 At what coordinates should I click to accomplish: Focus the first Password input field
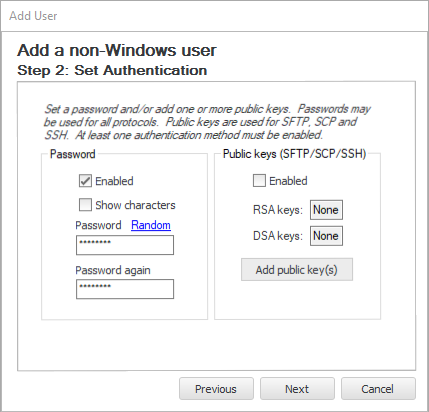(x=125, y=245)
